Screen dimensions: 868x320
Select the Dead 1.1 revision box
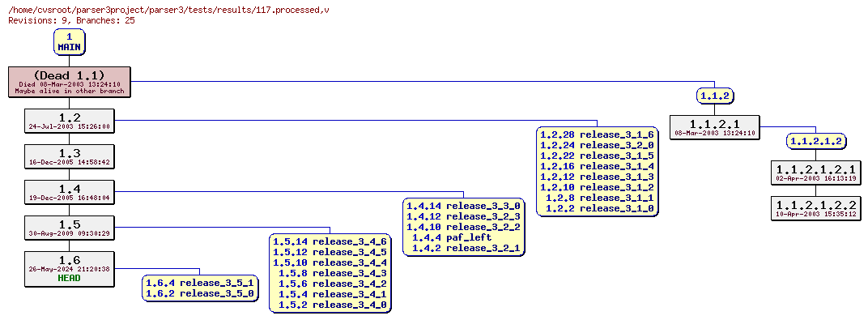pos(69,82)
